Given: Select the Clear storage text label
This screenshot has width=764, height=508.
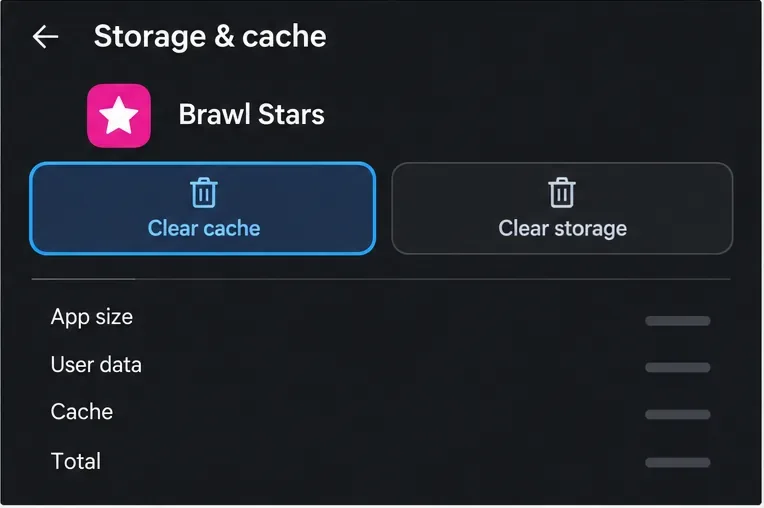Looking at the screenshot, I should pos(562,229).
